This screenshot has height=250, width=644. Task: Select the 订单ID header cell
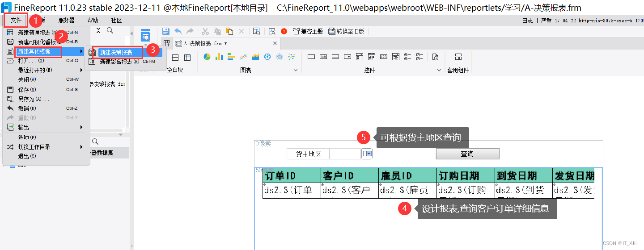tap(292, 175)
